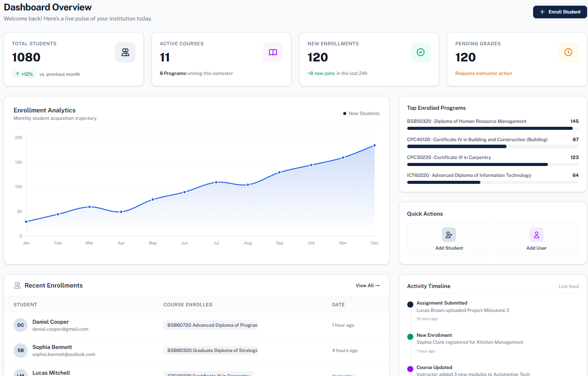Click the 1 hour ago date cell

(x=343, y=325)
